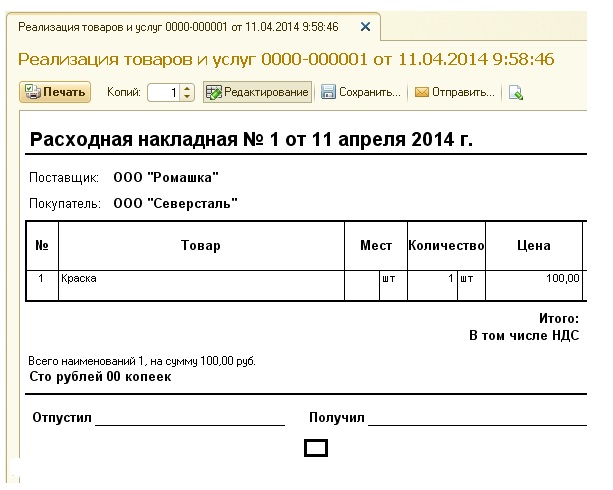
Task: Decrease copies with the down stepper arrow
Action: click(x=187, y=96)
